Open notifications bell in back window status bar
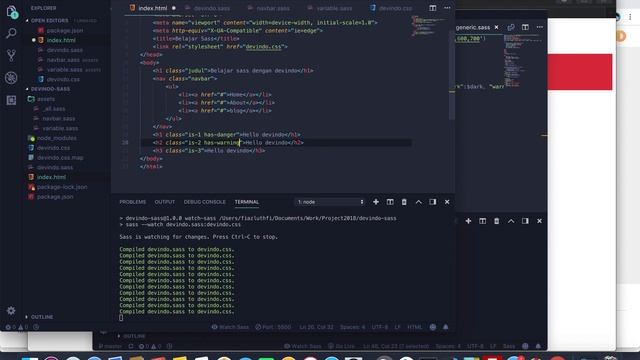This screenshot has width=640, height=360. click(x=538, y=346)
